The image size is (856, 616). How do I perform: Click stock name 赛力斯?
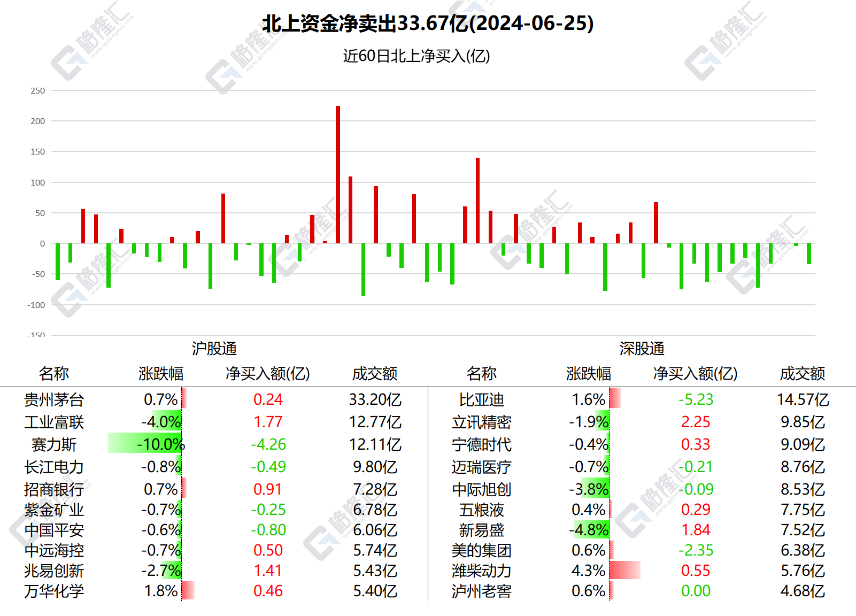(x=54, y=444)
